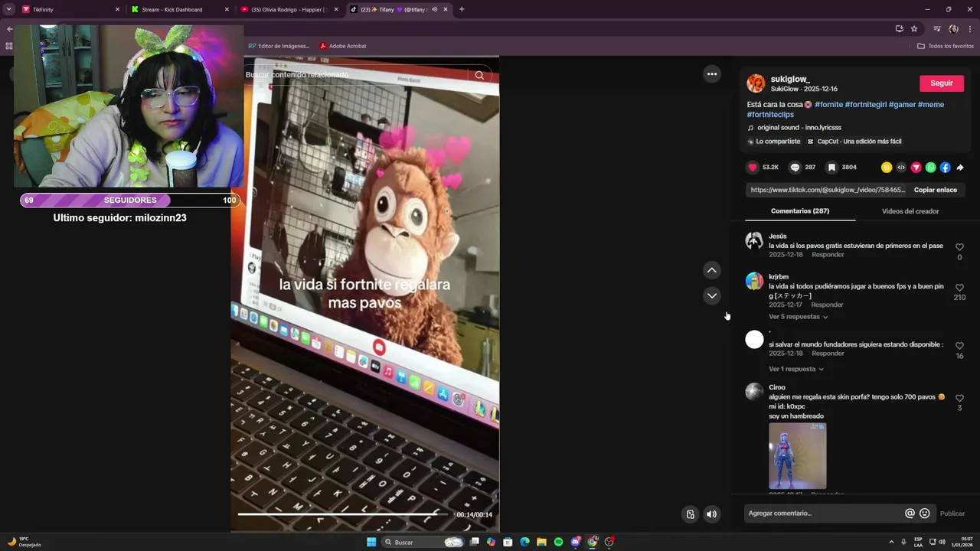Switch to Olivia Rodrigo - Happier tab
980x551 pixels.
(x=289, y=9)
